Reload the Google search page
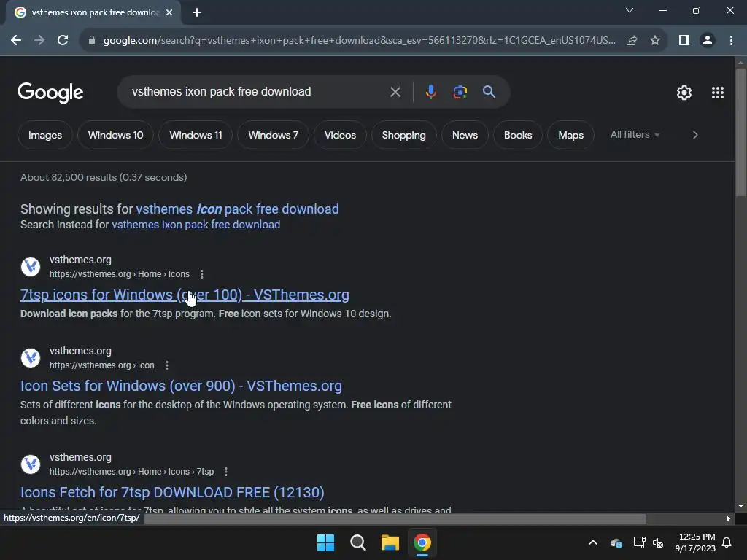747x560 pixels. point(63,41)
